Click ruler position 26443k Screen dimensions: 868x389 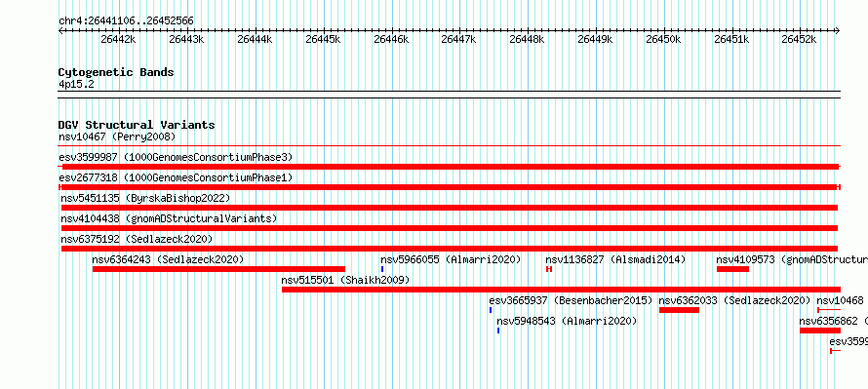pos(186,39)
